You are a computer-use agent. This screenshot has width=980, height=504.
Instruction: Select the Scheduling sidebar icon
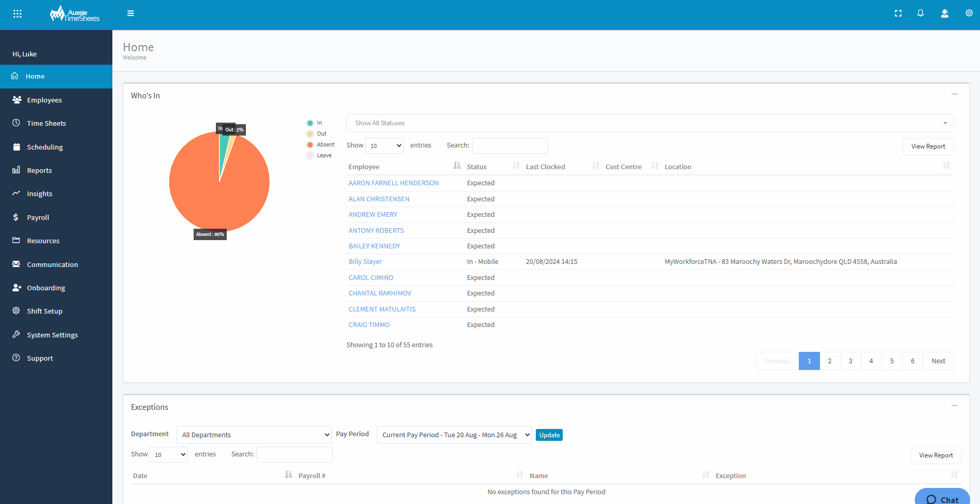[x=17, y=147]
